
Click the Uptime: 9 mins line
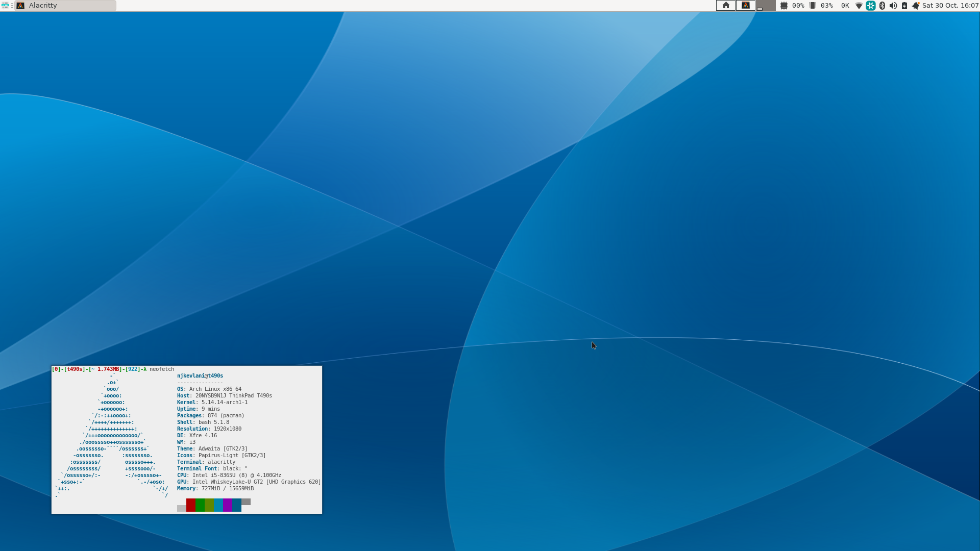point(199,409)
